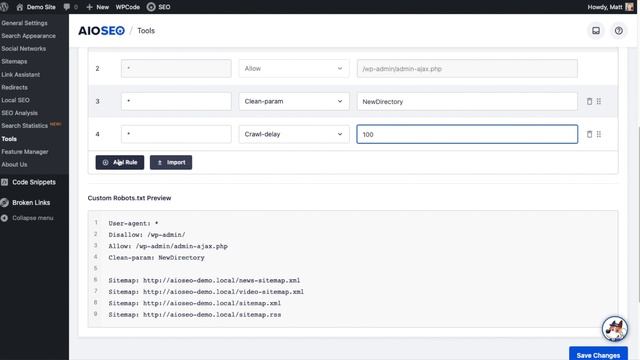
Task: Open About Us in sidebar
Action: tap(14, 164)
